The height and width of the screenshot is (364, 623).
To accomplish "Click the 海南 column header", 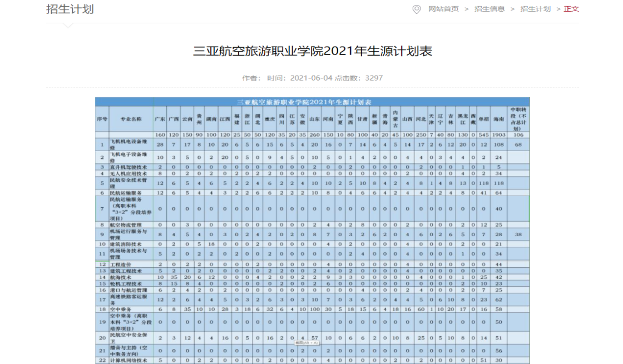I will click(x=498, y=119).
